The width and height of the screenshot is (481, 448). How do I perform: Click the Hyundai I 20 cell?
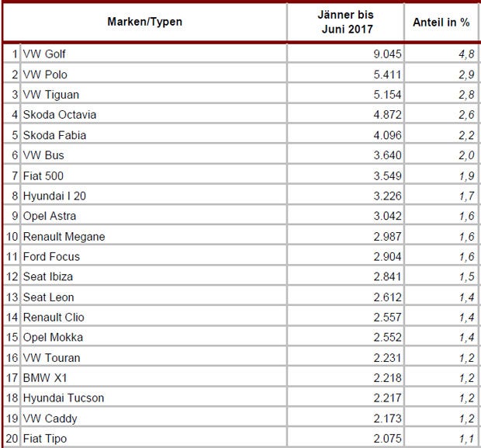[x=57, y=196]
